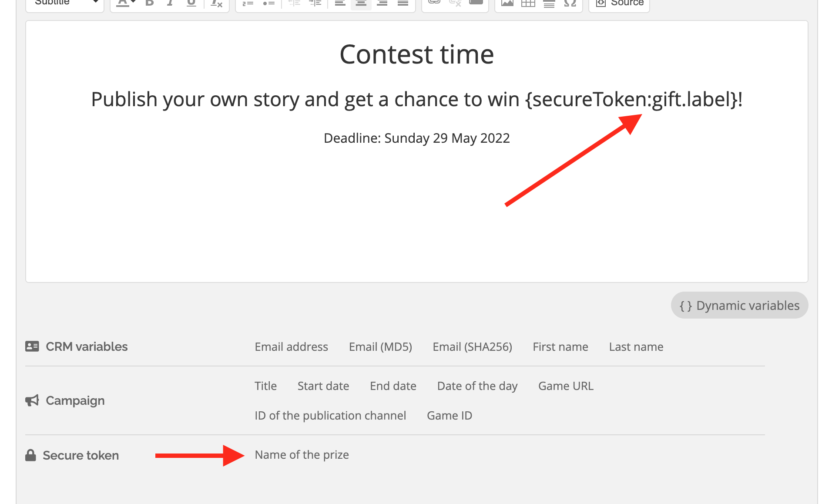Remove formatting with the clear format icon
The image size is (832, 504).
[x=216, y=3]
